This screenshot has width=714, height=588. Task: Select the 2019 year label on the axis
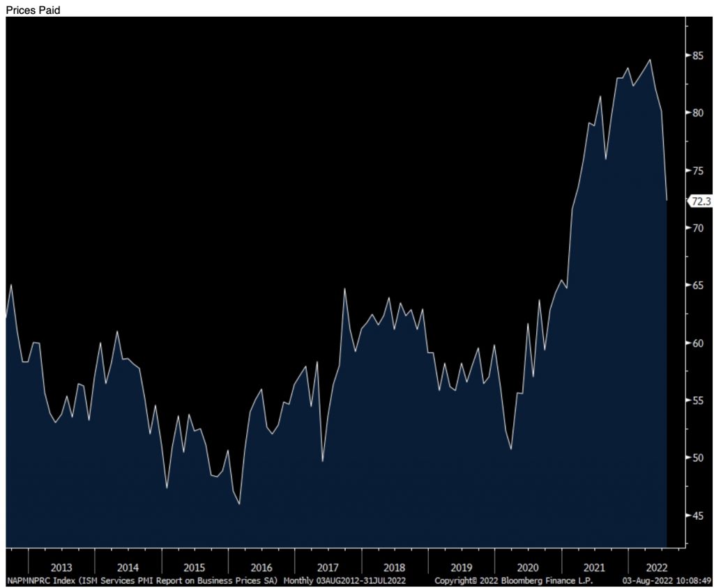461,567
